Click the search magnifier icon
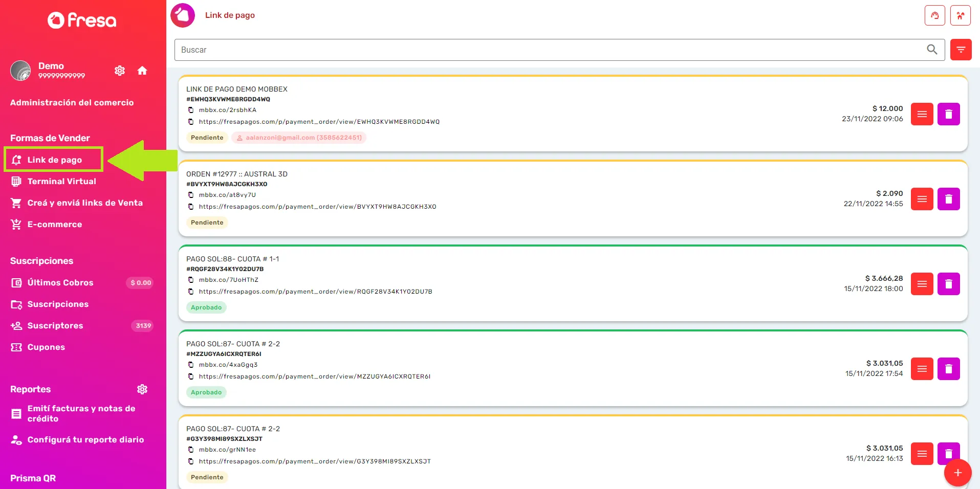The width and height of the screenshot is (980, 489). pos(932,50)
